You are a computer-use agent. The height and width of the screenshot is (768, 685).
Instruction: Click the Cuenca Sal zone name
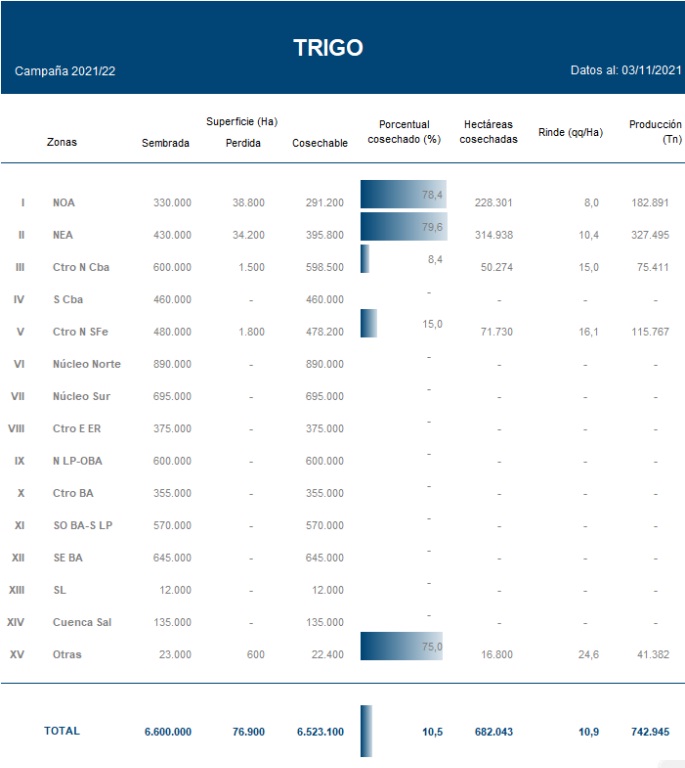click(x=81, y=622)
